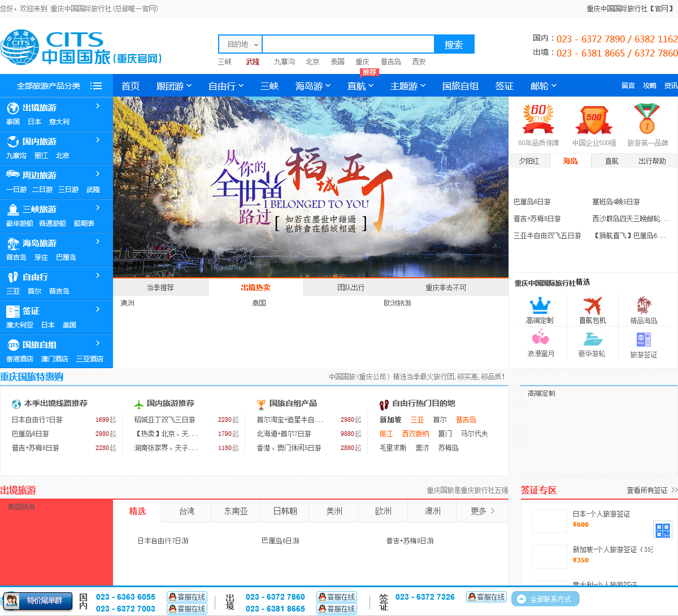The image size is (678, 616).
Task: Open the 高端定制 crown icon
Action: (x=540, y=305)
